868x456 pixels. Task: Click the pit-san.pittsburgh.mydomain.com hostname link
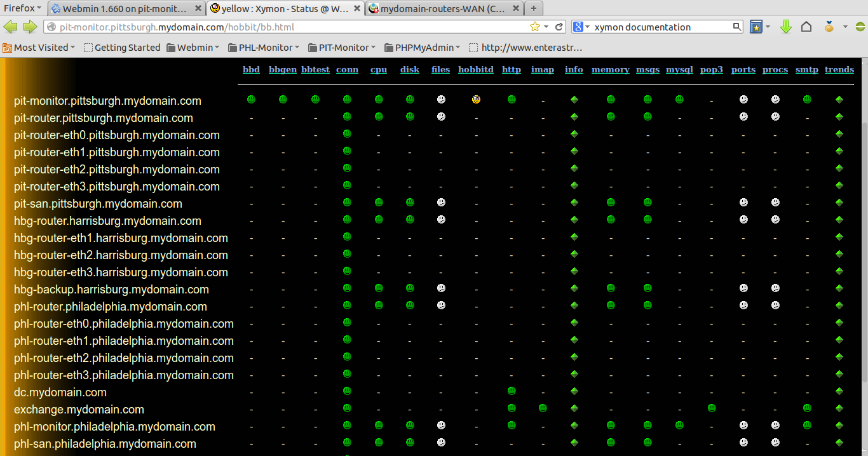pyautogui.click(x=97, y=204)
